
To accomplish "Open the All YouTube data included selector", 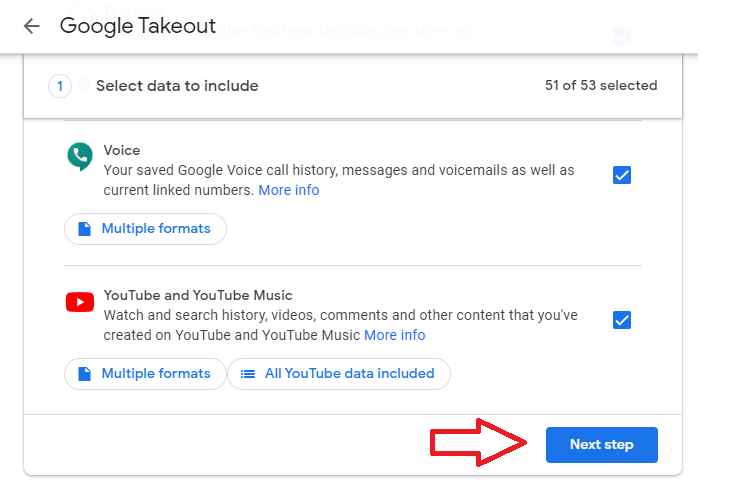I will [x=339, y=374].
